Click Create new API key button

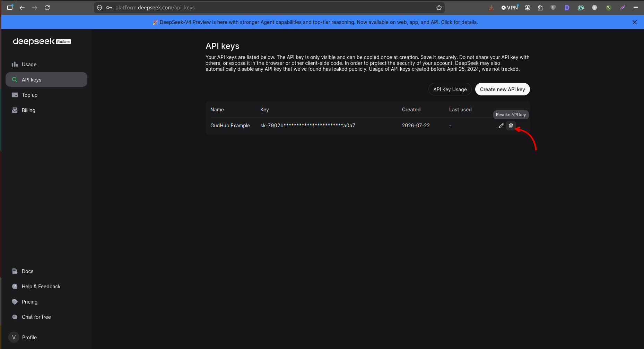(502, 89)
